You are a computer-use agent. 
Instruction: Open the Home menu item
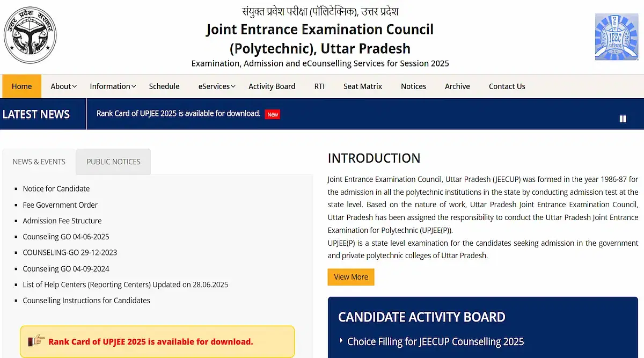(22, 86)
